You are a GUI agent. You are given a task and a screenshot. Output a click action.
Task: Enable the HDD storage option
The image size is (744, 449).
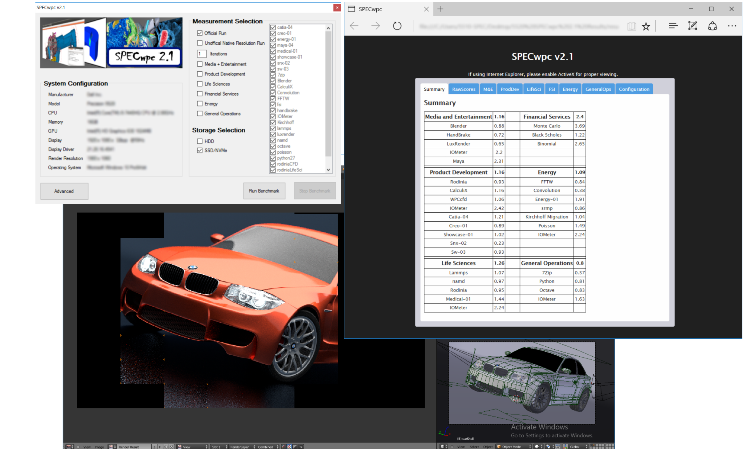(x=200, y=141)
